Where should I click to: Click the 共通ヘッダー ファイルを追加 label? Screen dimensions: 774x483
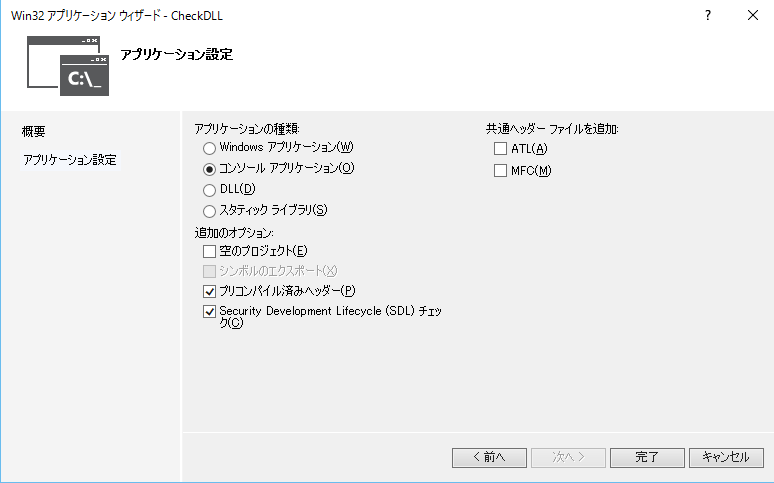click(552, 129)
